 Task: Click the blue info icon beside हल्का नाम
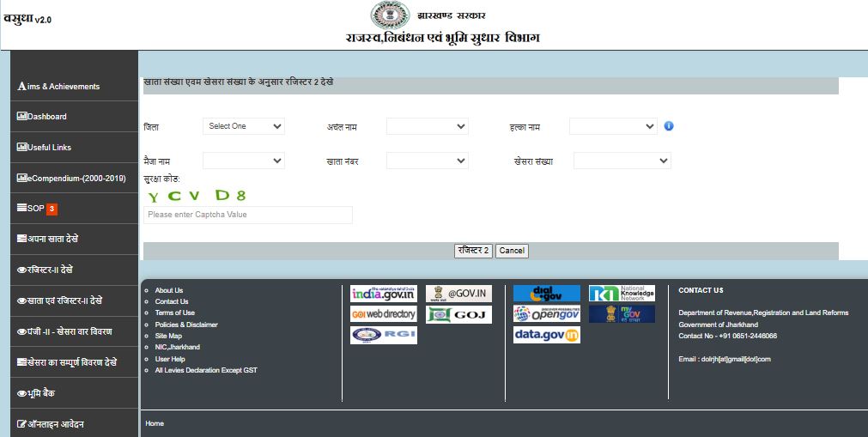point(668,125)
